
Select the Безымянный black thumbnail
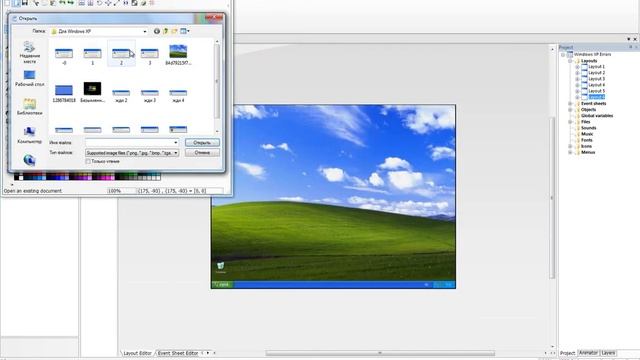[92, 92]
